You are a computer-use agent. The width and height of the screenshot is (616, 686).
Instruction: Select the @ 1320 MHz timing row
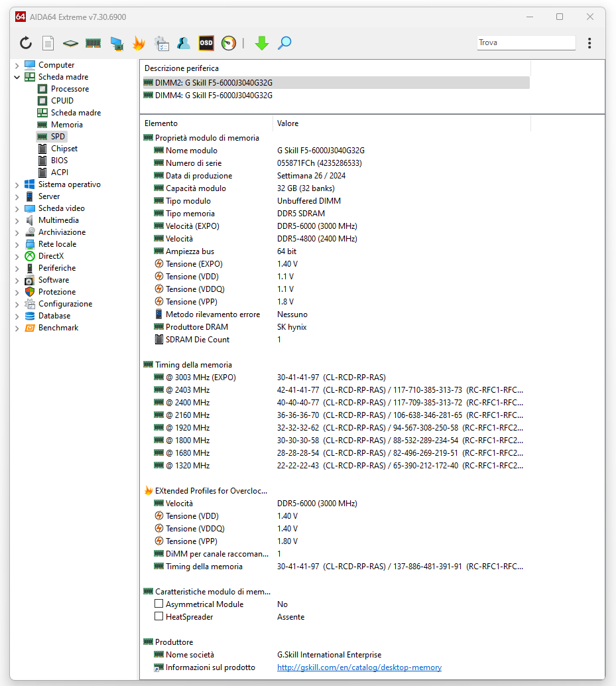pyautogui.click(x=336, y=466)
